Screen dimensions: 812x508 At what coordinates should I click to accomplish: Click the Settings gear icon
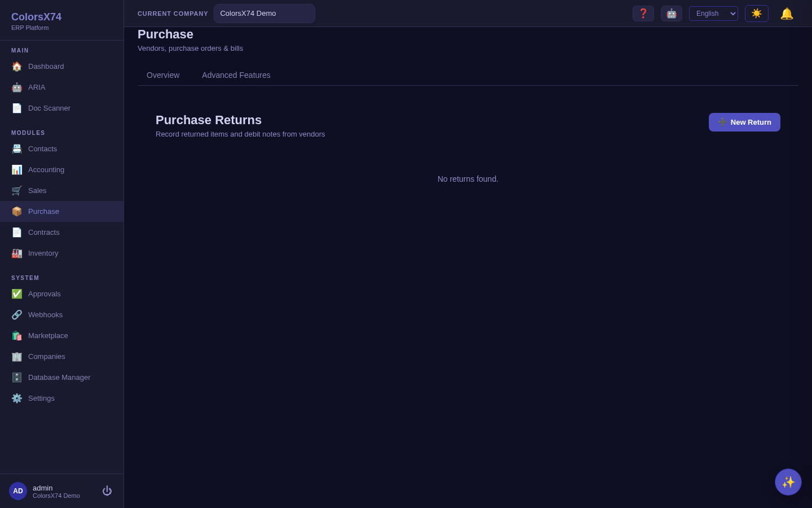click(x=17, y=398)
